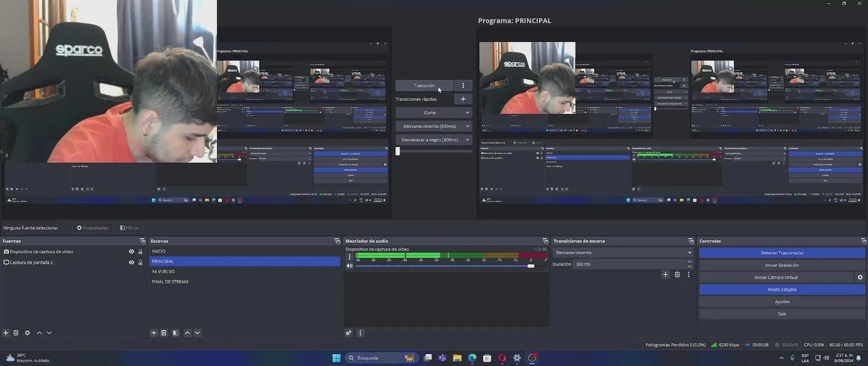Open scene filters icon in Escenas toolbar
Viewport: 868px width, 366px height.
coord(176,333)
